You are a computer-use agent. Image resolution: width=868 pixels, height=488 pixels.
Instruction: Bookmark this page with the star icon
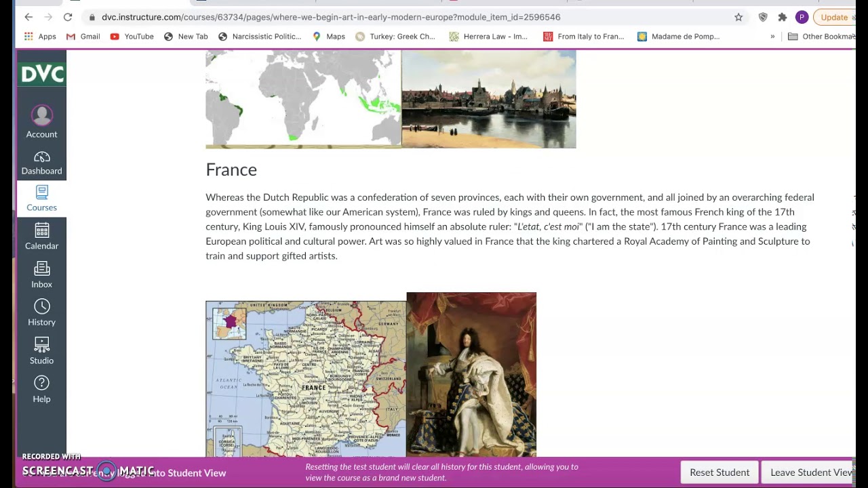coord(738,17)
